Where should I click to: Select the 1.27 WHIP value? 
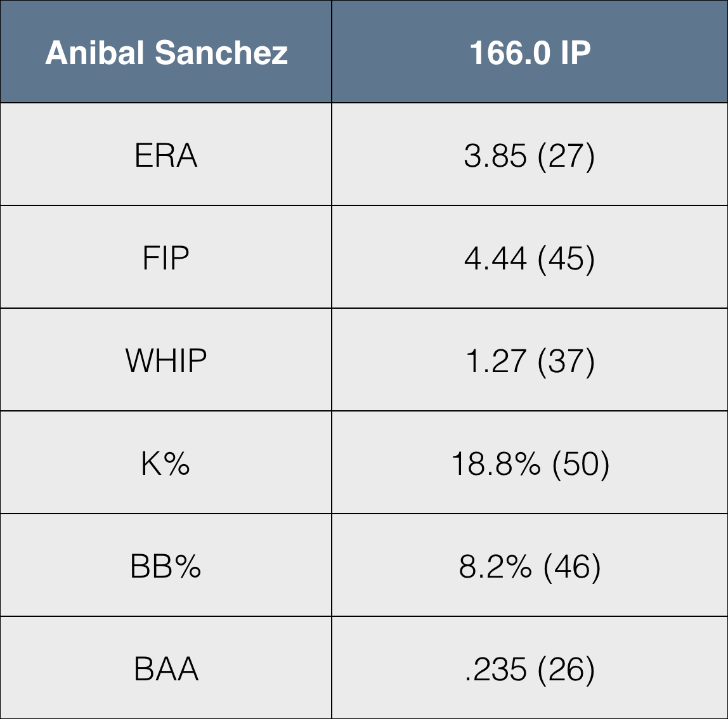[496, 361]
